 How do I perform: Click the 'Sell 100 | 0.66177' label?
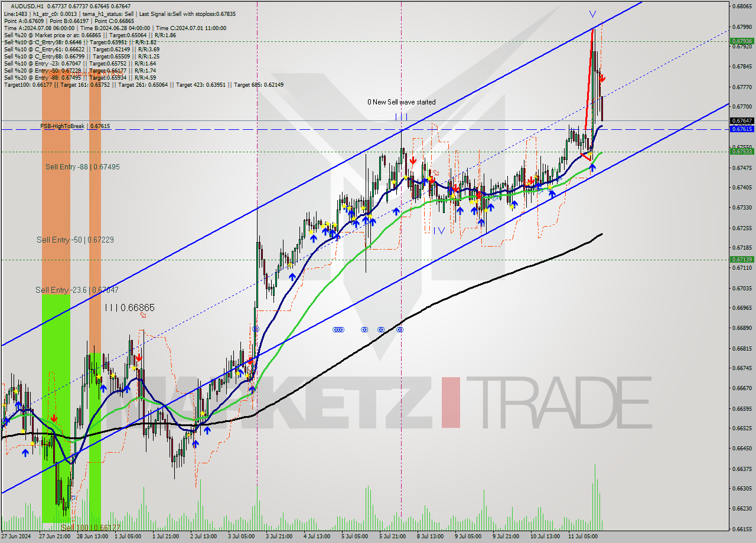91,528
